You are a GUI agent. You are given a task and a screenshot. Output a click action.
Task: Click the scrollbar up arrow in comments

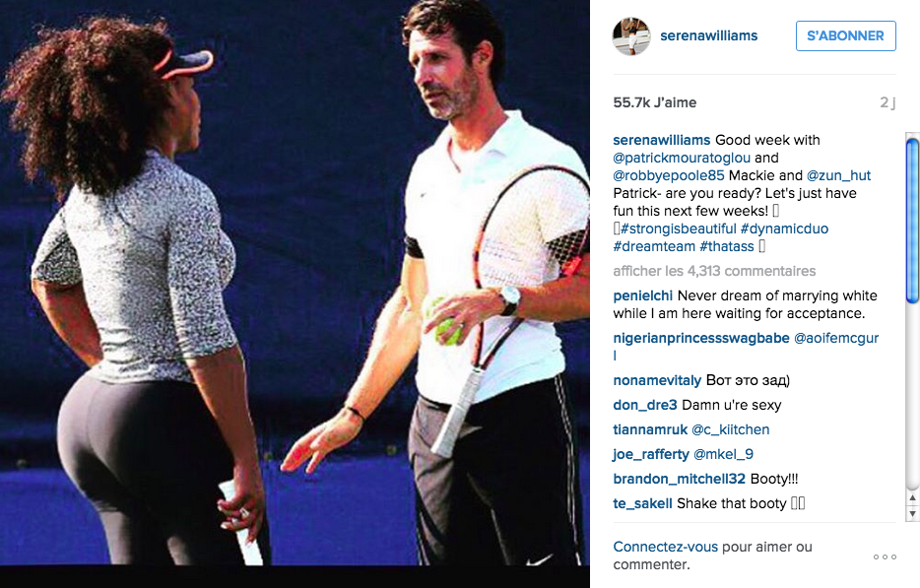coord(912,498)
